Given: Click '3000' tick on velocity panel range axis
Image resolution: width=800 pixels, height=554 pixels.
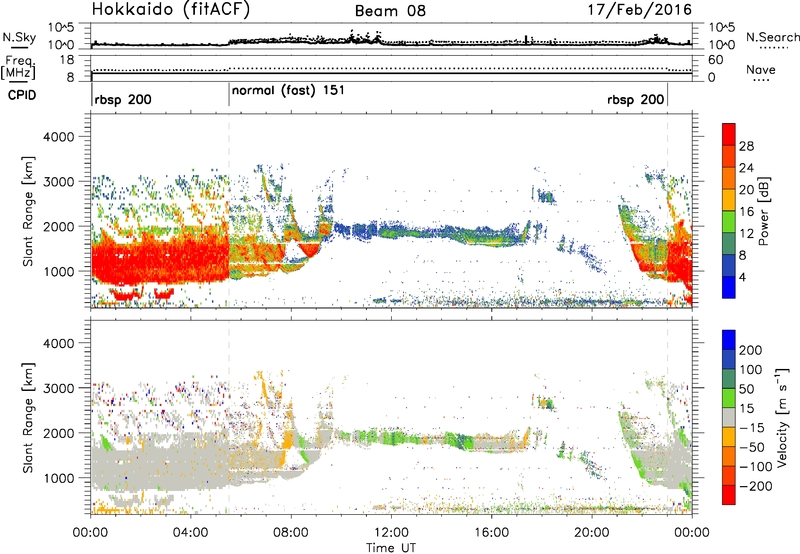Looking at the screenshot, I should click(x=58, y=388).
